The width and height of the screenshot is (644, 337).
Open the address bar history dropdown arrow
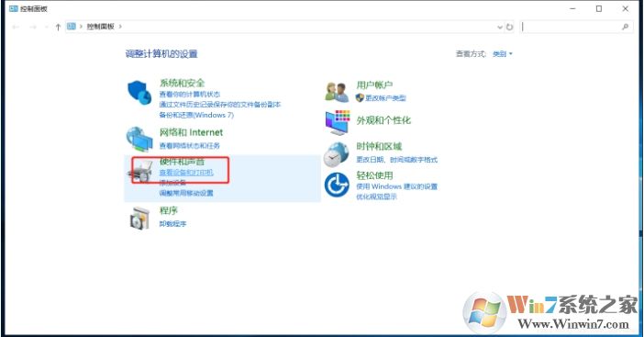[x=500, y=28]
